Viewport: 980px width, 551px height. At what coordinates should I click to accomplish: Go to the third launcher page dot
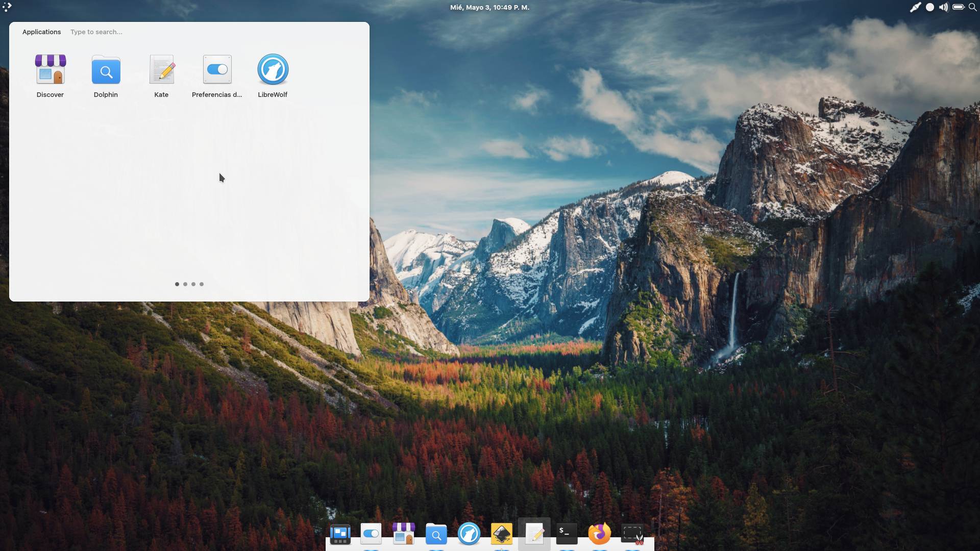pos(193,284)
